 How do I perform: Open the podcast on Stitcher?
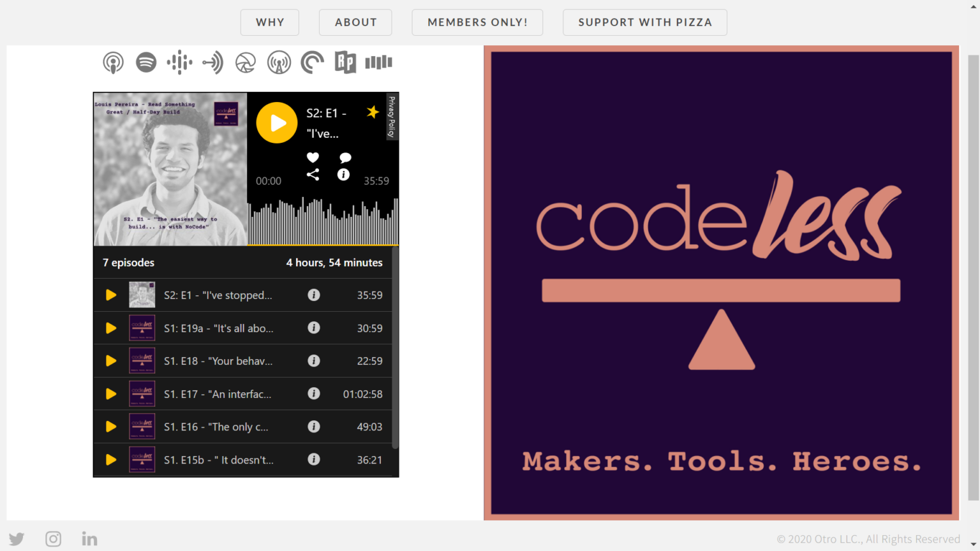click(378, 62)
